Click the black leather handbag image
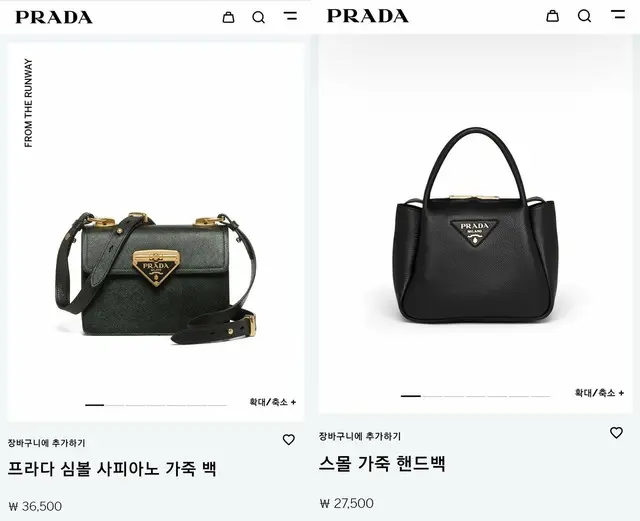This screenshot has height=521, width=640. [x=476, y=225]
